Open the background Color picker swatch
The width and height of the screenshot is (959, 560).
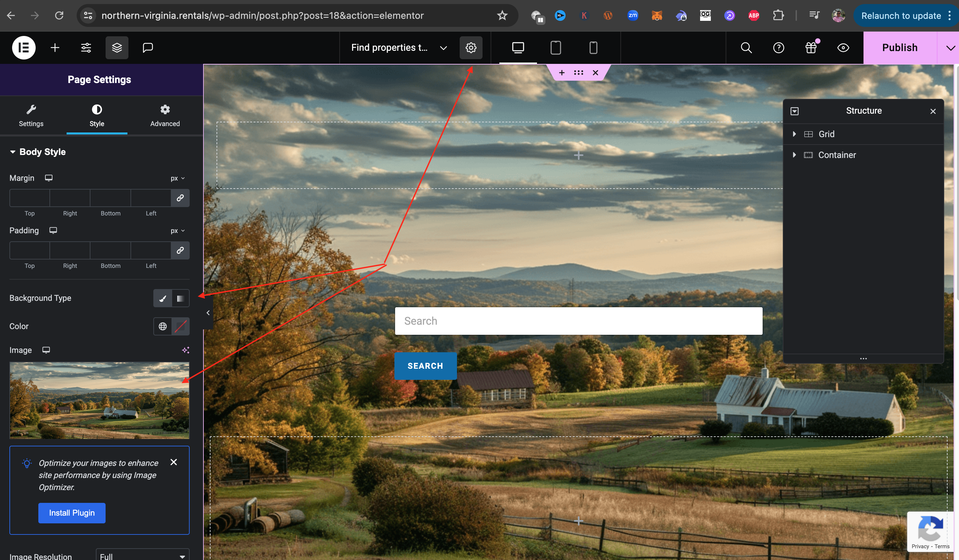coord(180,326)
